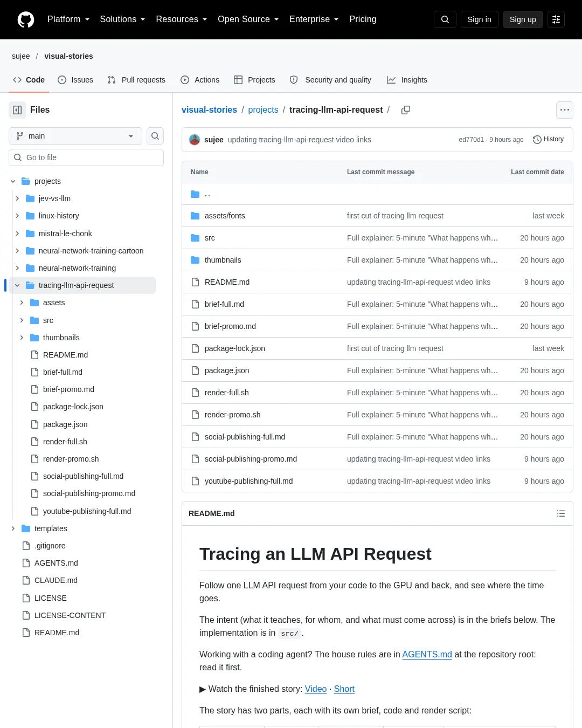Viewport: 582px width, 728px height.
Task: Click folder icon of linux-history in sidebar
Action: pos(30,216)
